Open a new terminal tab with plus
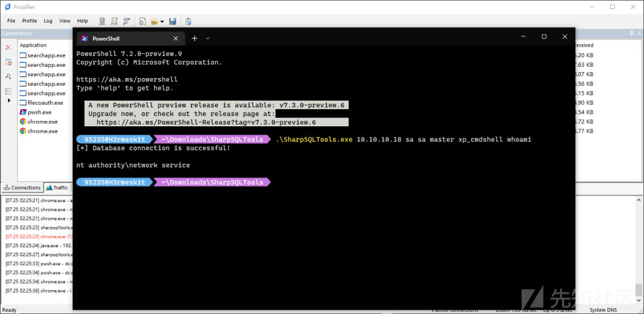This screenshot has height=314, width=644. click(x=194, y=38)
